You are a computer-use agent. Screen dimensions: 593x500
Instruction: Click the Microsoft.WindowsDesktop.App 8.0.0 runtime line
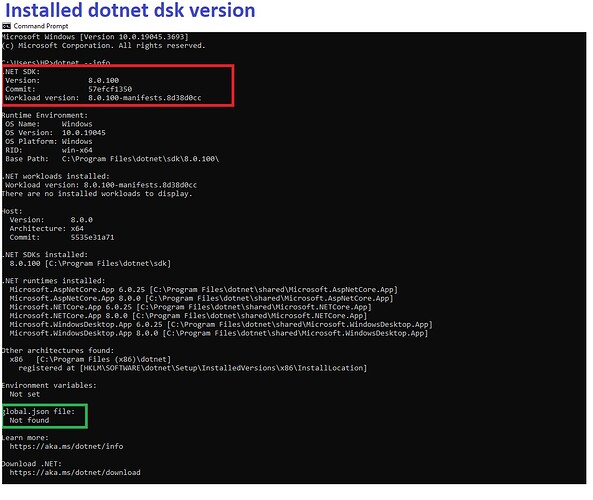(219, 333)
